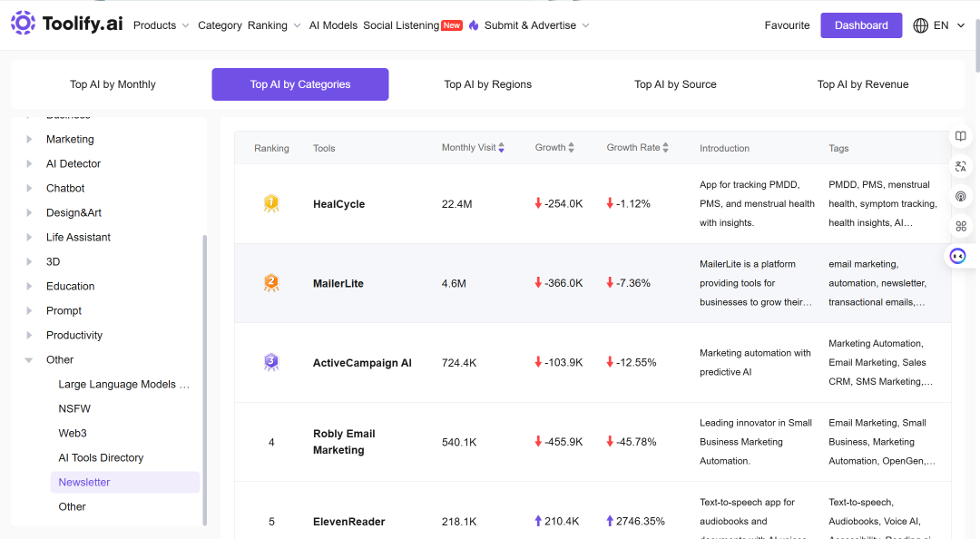Select the Web3 subcategory
The width and height of the screenshot is (980, 539).
tap(73, 434)
